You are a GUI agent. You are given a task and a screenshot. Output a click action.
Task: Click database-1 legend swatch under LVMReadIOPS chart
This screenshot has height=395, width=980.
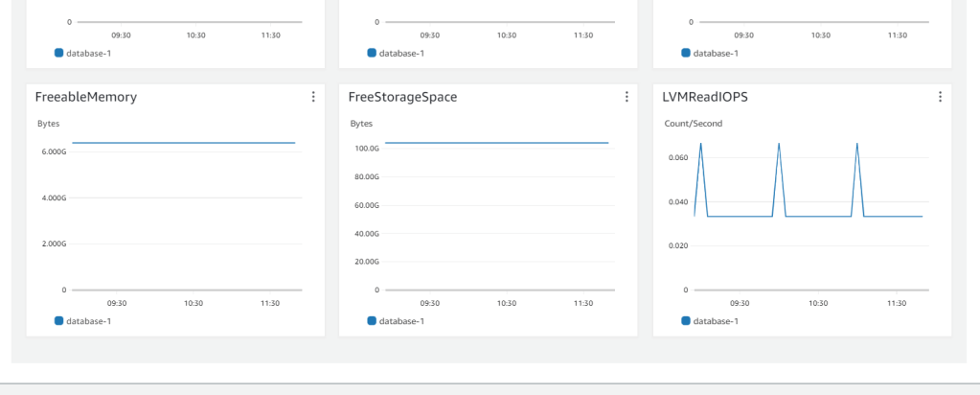[686, 321]
